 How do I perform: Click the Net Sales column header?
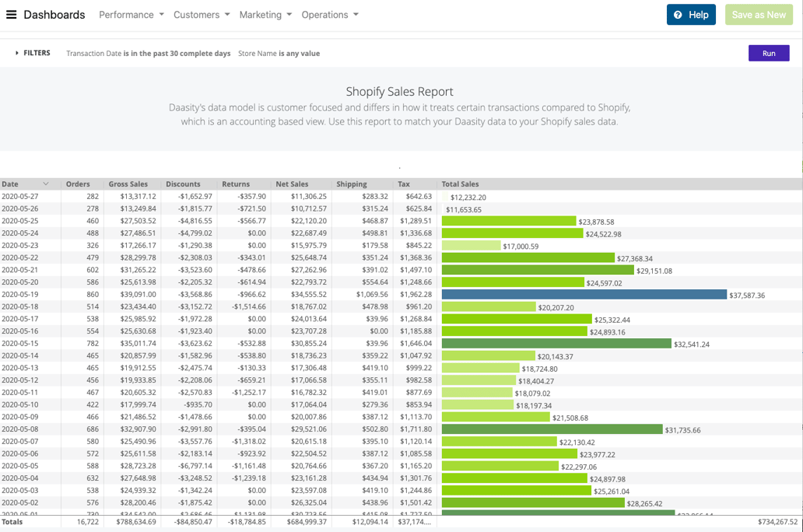pyautogui.click(x=293, y=184)
